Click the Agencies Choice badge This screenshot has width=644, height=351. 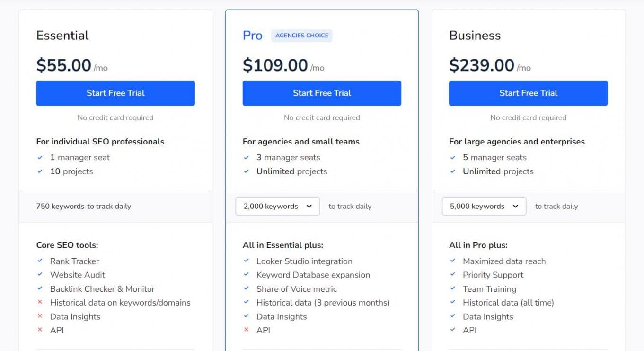(x=302, y=36)
